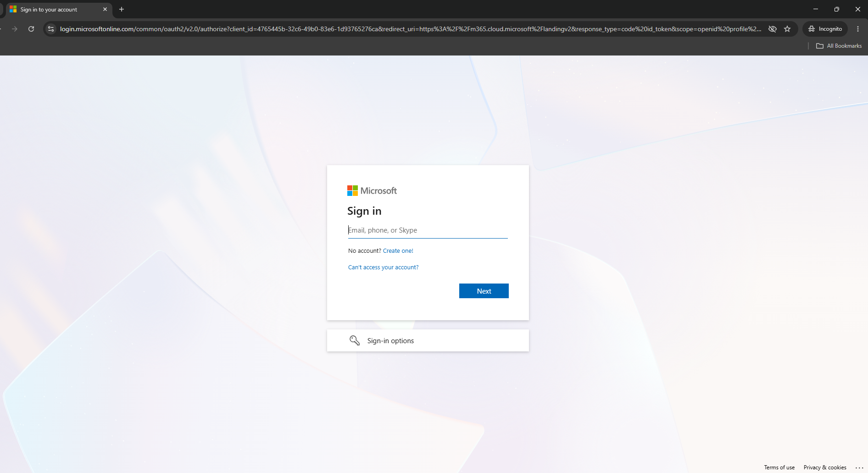Click the 'No account?' text
Image resolution: width=868 pixels, height=473 pixels.
(365, 251)
